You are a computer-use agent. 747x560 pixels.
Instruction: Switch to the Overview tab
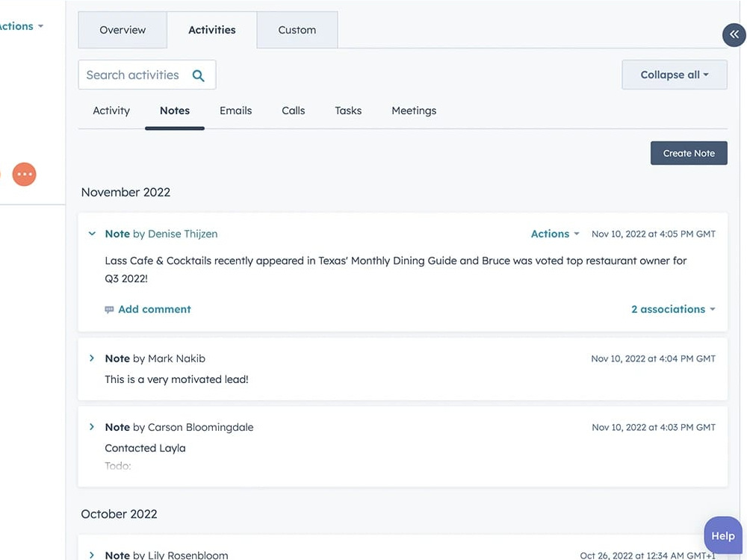point(123,30)
